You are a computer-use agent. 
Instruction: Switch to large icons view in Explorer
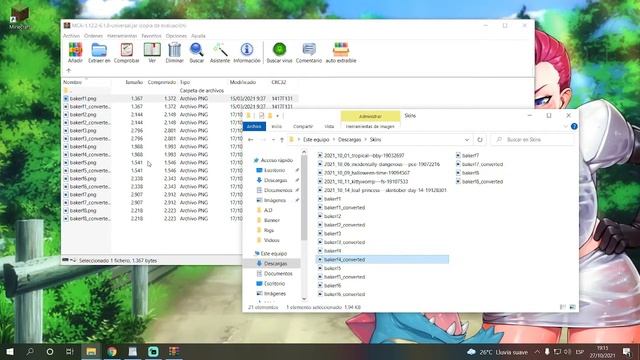click(573, 307)
